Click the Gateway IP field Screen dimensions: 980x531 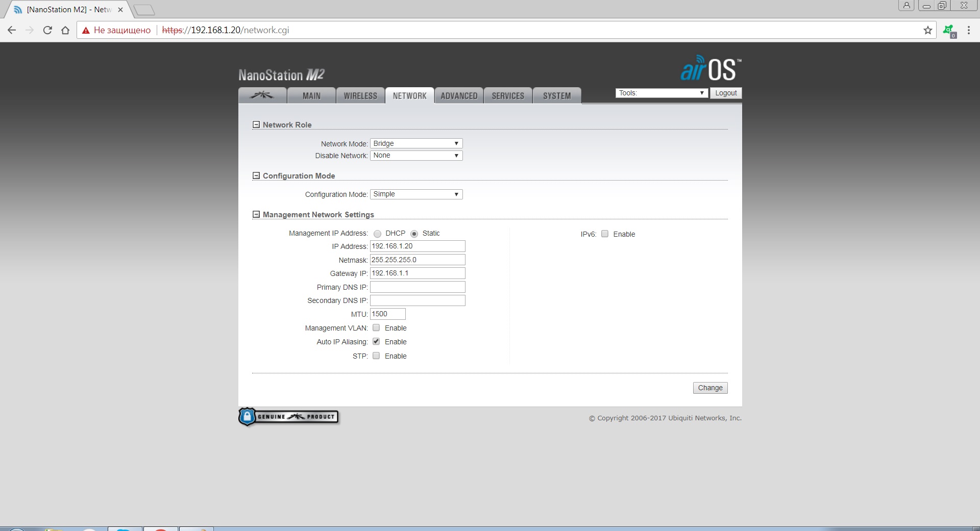418,273
